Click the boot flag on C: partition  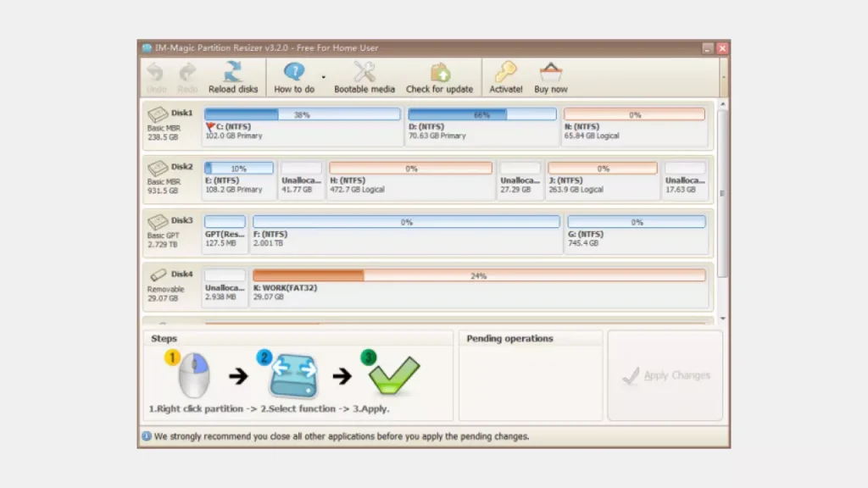pyautogui.click(x=210, y=127)
